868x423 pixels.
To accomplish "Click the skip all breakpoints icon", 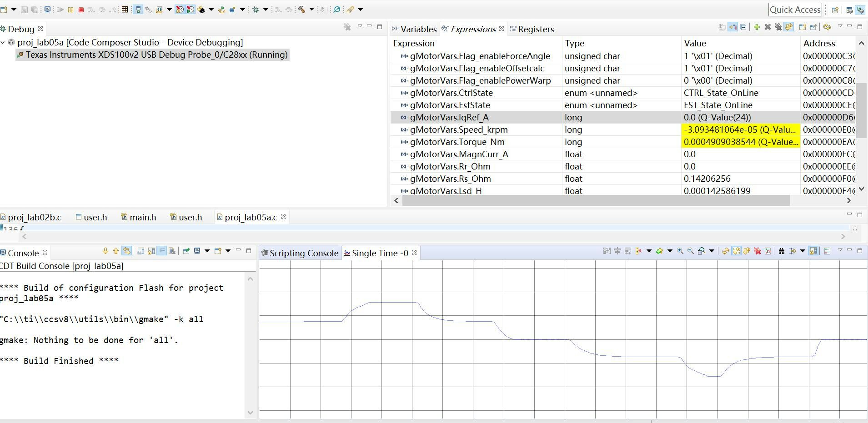I will [x=337, y=10].
